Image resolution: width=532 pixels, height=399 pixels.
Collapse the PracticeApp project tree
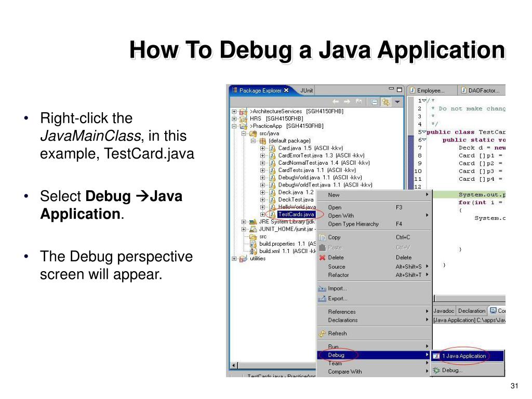click(x=234, y=126)
